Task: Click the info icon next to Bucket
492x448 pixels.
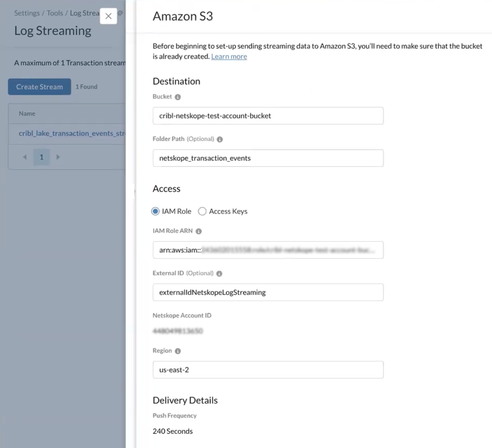Action: click(x=178, y=97)
